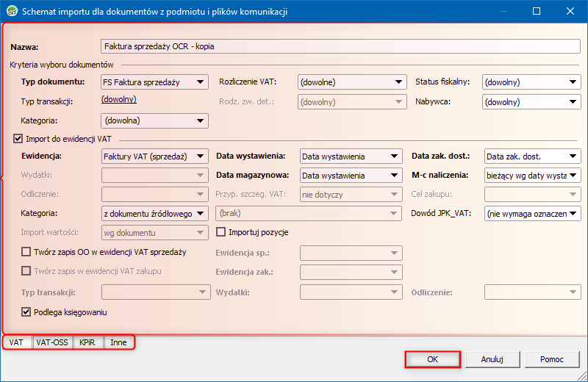The width and height of the screenshot is (588, 382).
Task: Click the application icon in the title bar
Action: coord(12,12)
